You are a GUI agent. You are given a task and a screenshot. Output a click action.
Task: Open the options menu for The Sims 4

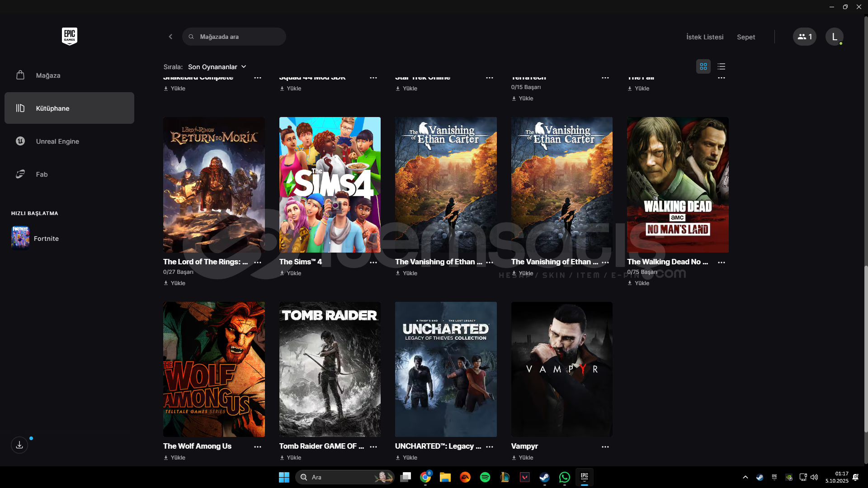pyautogui.click(x=373, y=262)
